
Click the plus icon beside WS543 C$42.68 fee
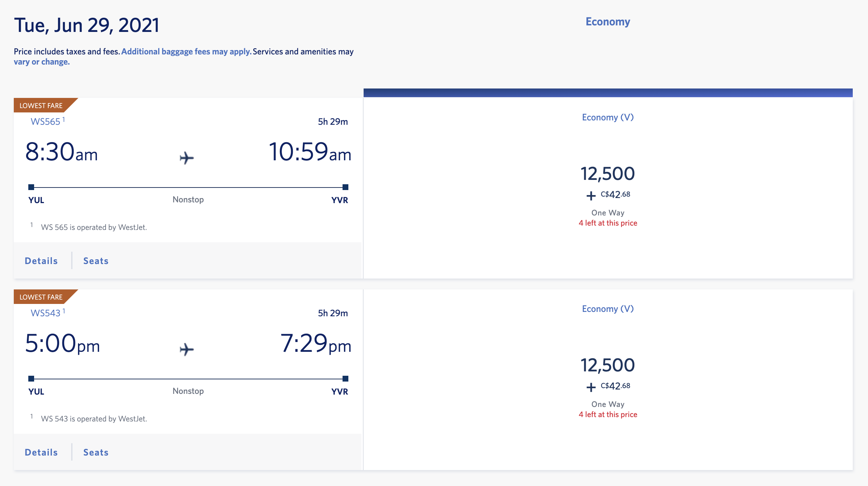(591, 387)
